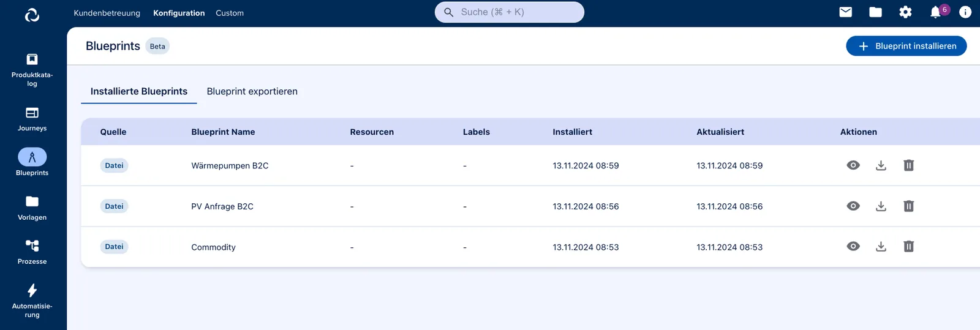Focus the Suche search field

pos(510,12)
